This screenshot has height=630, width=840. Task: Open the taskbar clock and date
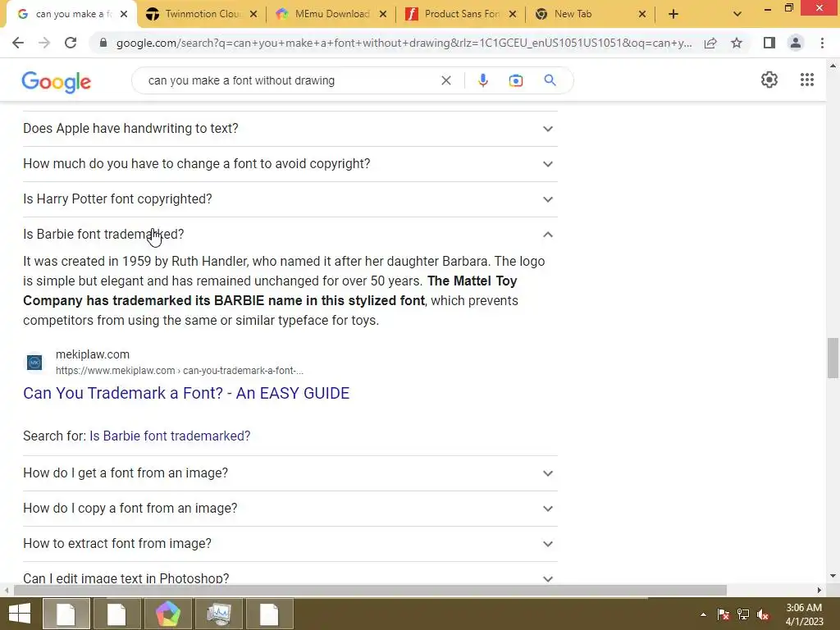(804, 614)
